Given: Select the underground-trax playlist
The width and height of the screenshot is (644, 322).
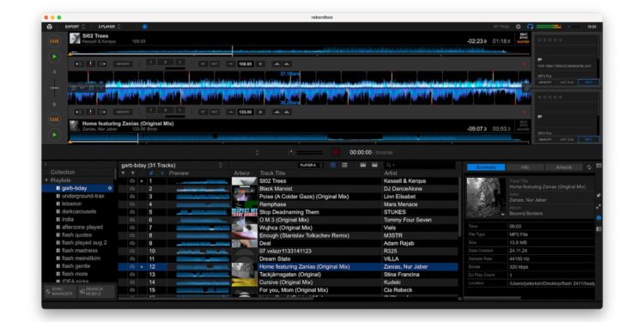Looking at the screenshot, I should click(82, 196).
